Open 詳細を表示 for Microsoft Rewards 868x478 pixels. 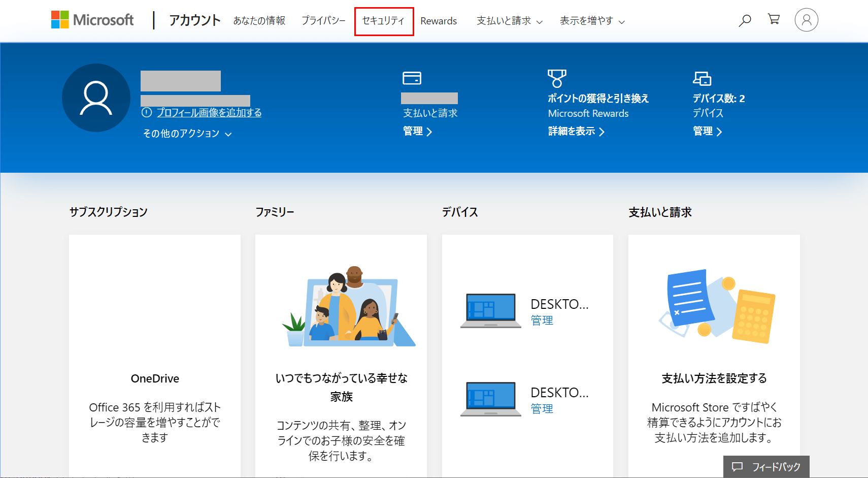(x=576, y=132)
